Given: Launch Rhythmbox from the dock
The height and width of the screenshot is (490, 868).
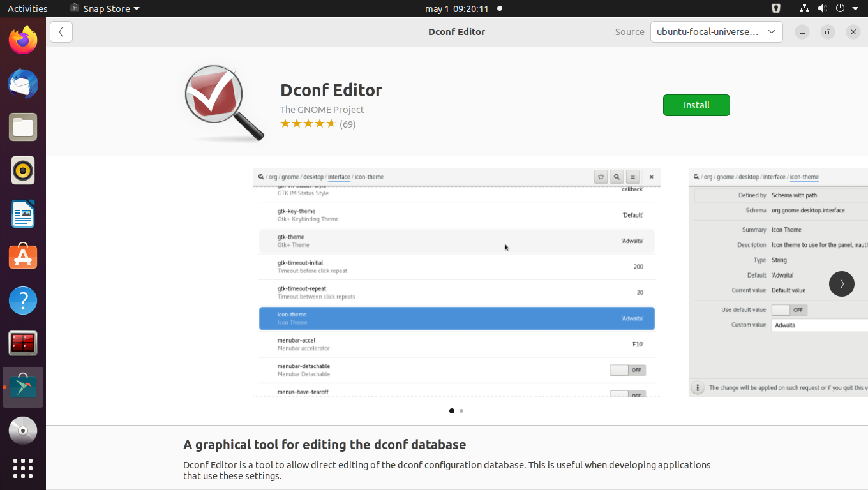Looking at the screenshot, I should click(23, 171).
